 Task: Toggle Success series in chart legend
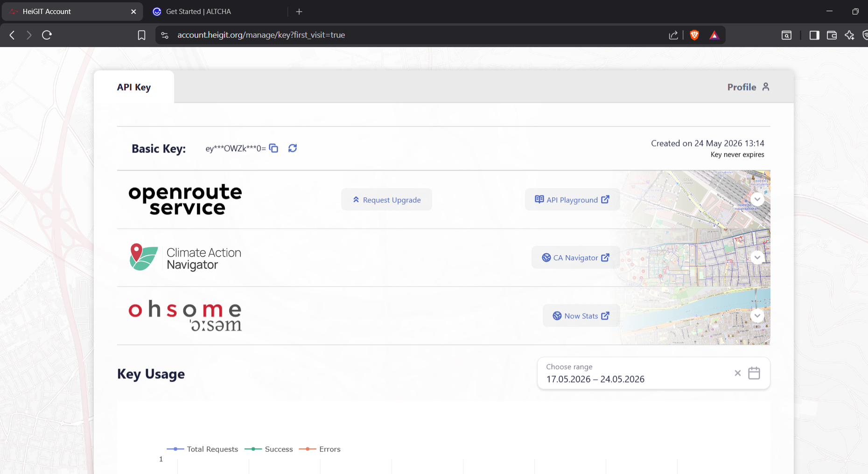pos(269,449)
